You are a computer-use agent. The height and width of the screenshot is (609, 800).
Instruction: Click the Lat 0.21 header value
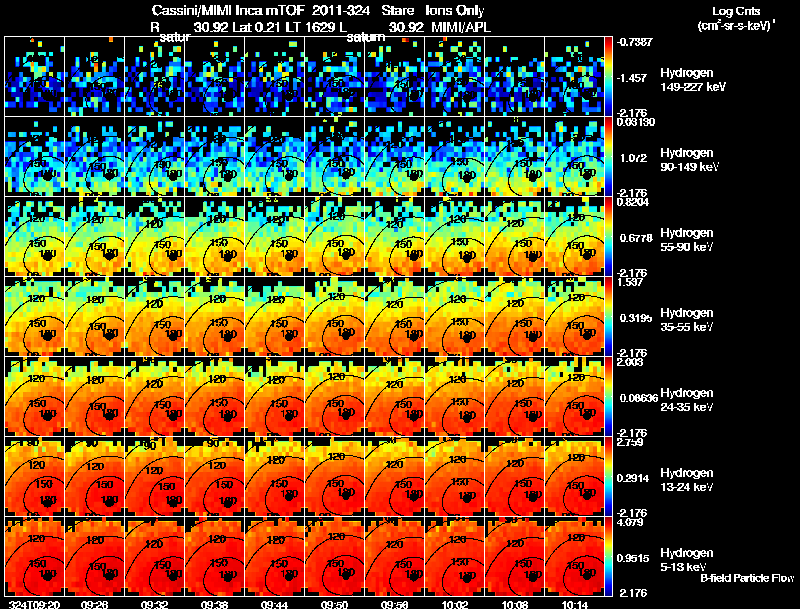click(x=257, y=28)
